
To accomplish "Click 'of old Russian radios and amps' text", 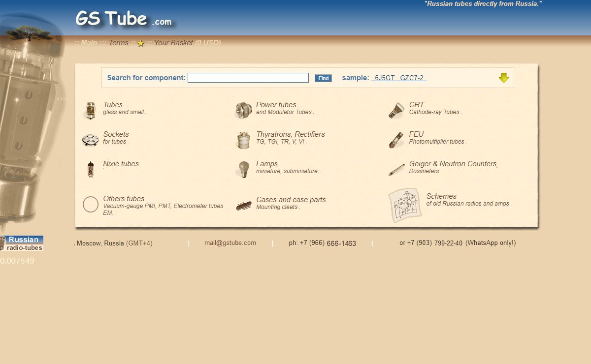I will click(468, 204).
